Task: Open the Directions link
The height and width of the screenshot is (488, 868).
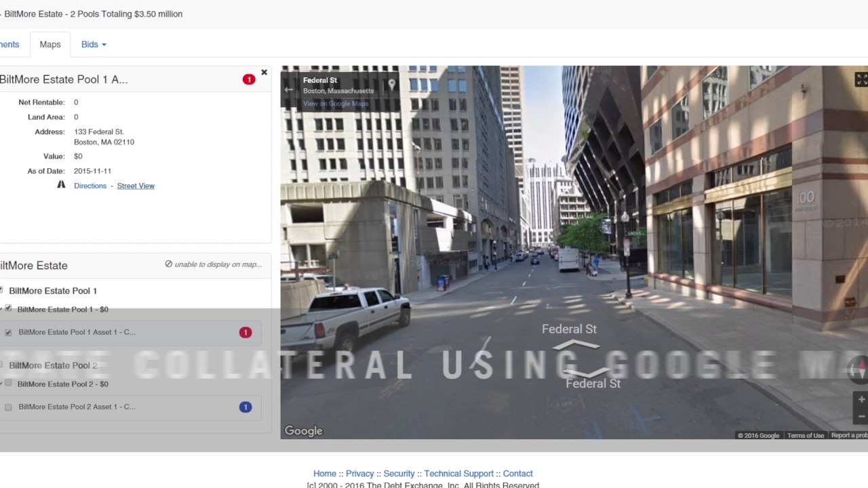Action: pyautogui.click(x=90, y=186)
